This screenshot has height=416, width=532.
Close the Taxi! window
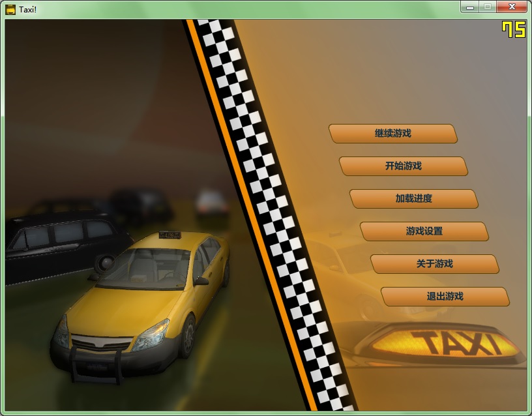point(512,7)
